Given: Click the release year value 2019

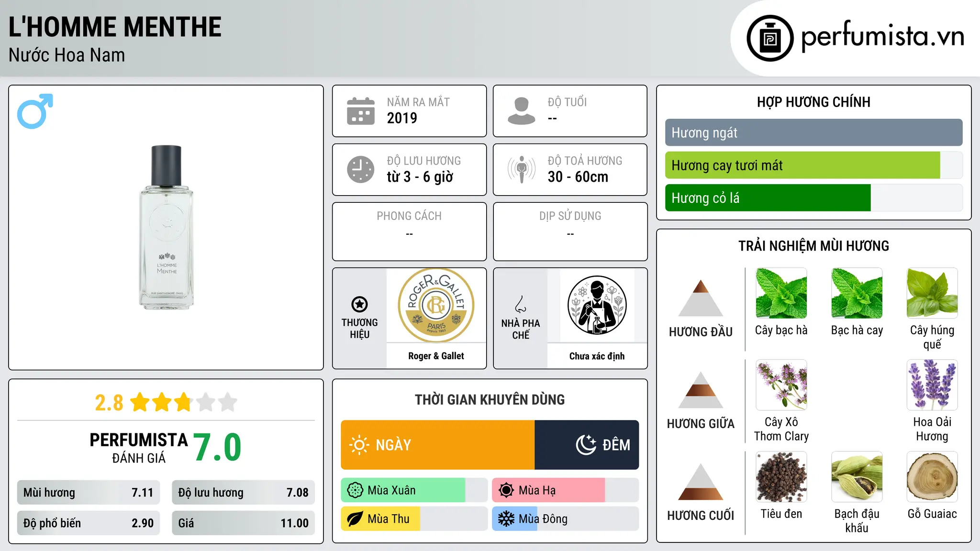Looking at the screenshot, I should point(402,118).
